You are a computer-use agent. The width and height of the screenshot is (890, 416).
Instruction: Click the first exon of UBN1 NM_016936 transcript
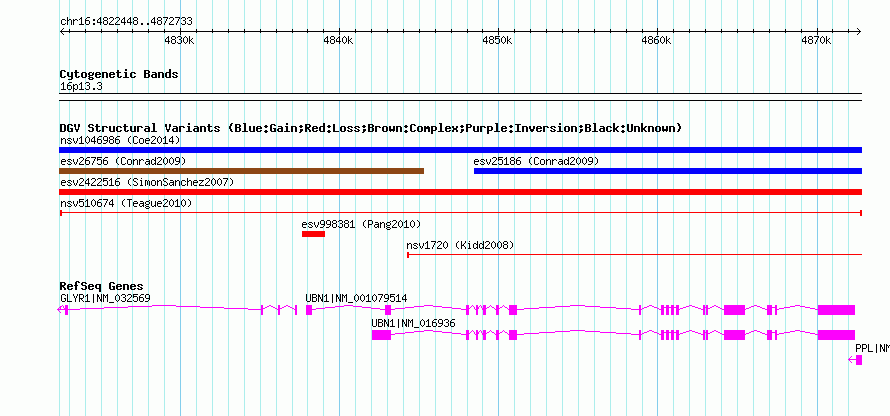point(381,335)
